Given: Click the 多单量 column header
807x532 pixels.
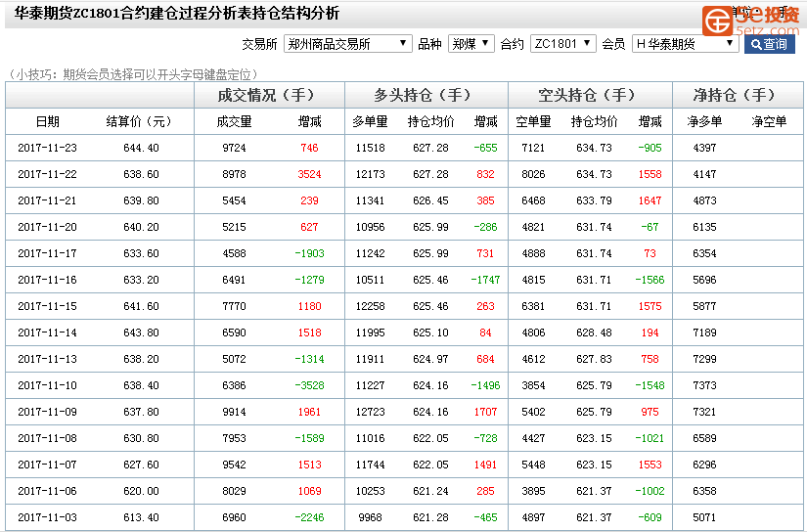Looking at the screenshot, I should (x=370, y=121).
